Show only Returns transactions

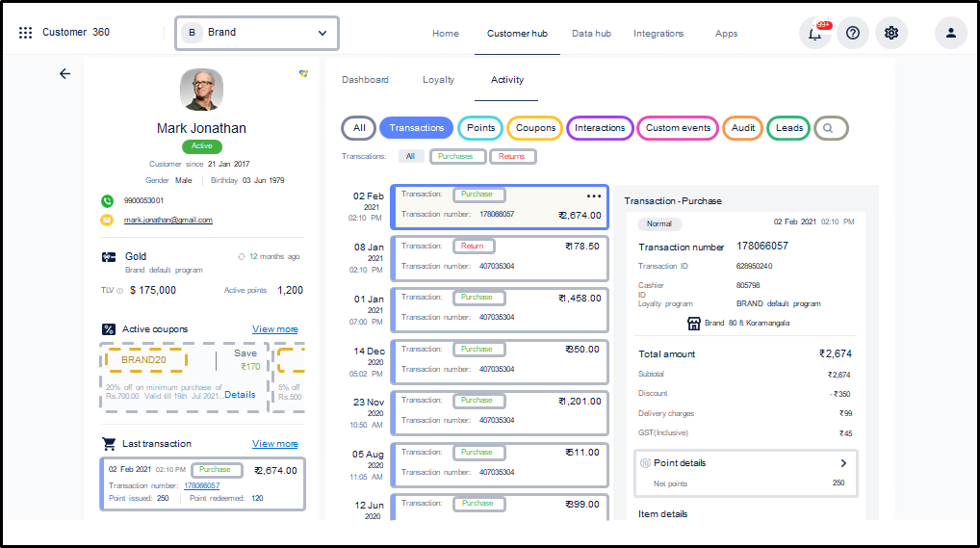point(512,156)
